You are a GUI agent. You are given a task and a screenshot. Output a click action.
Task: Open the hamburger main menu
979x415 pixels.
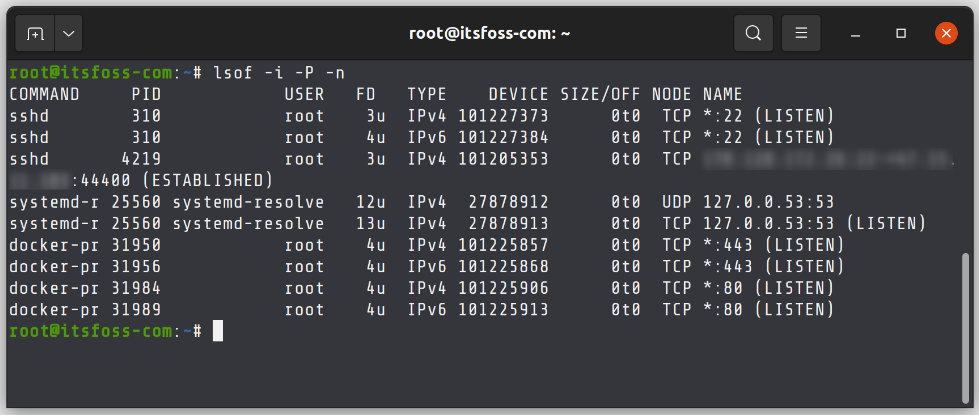(801, 33)
